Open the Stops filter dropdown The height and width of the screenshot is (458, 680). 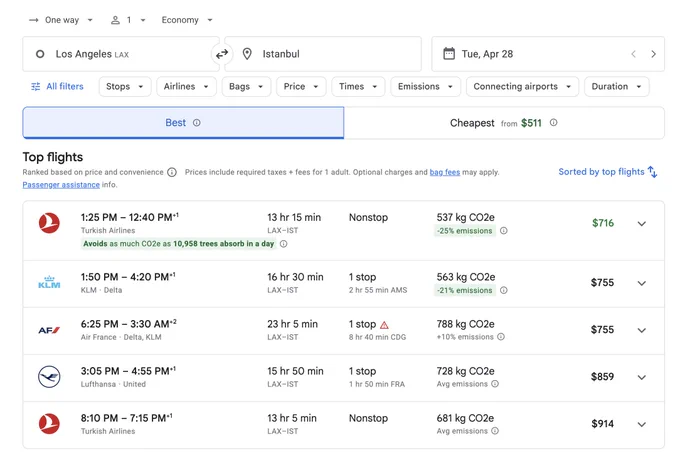pos(125,86)
